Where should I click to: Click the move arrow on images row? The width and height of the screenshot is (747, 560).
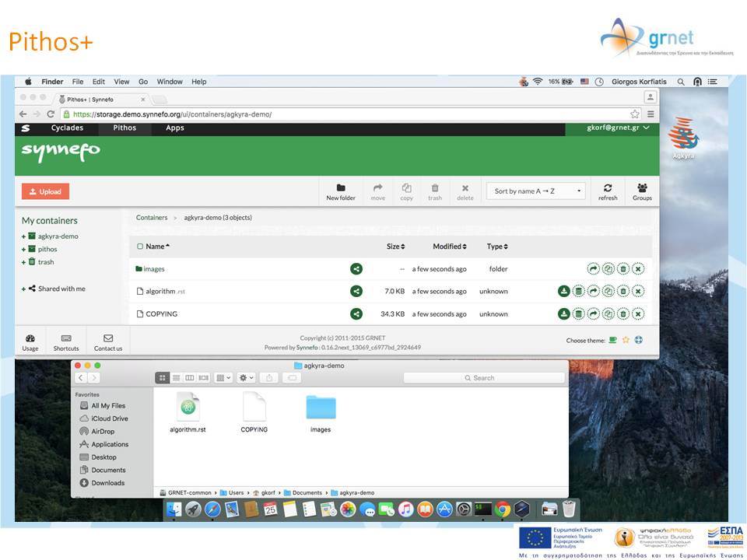point(593,268)
